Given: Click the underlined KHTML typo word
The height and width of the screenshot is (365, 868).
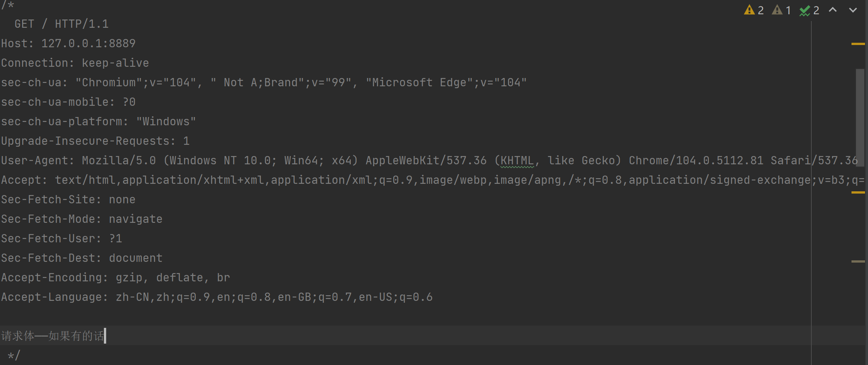Looking at the screenshot, I should tap(517, 161).
